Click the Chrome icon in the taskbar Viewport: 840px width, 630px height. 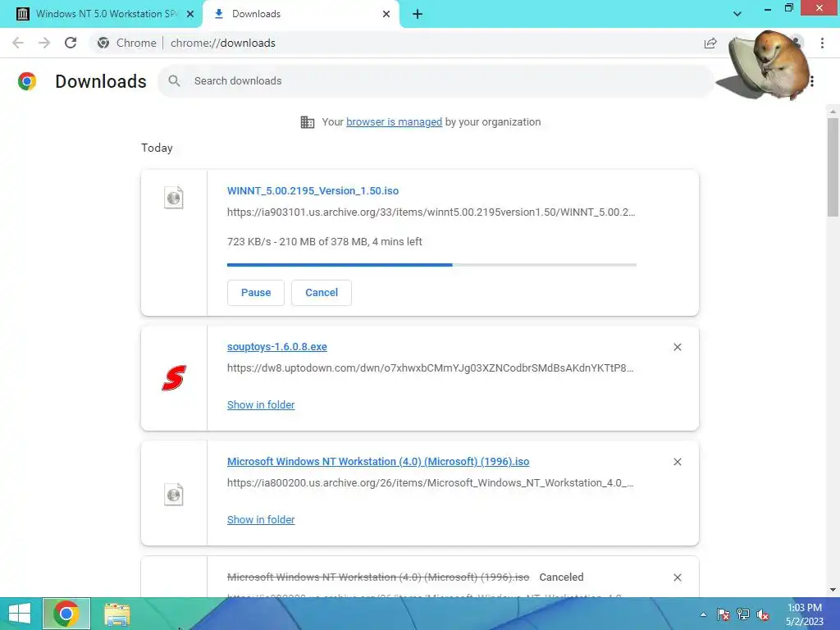click(x=66, y=614)
